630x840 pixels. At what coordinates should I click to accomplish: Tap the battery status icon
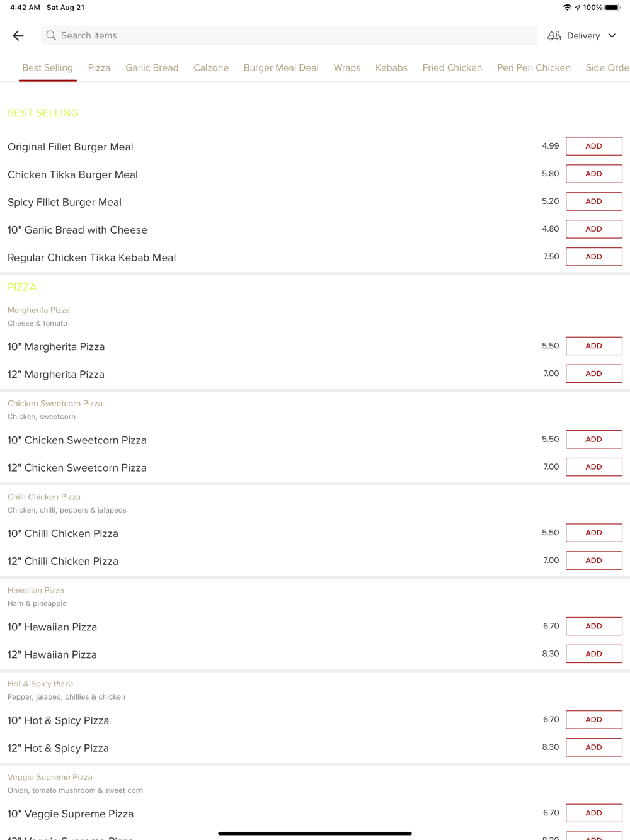pos(612,8)
